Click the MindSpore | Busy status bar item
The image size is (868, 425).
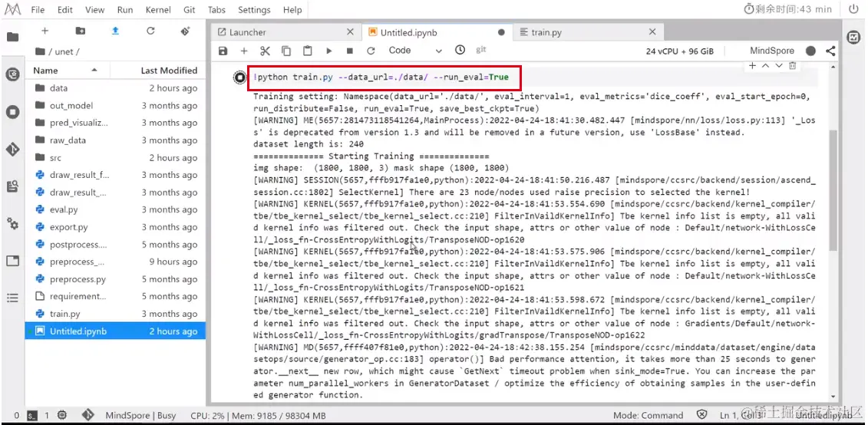[140, 416]
